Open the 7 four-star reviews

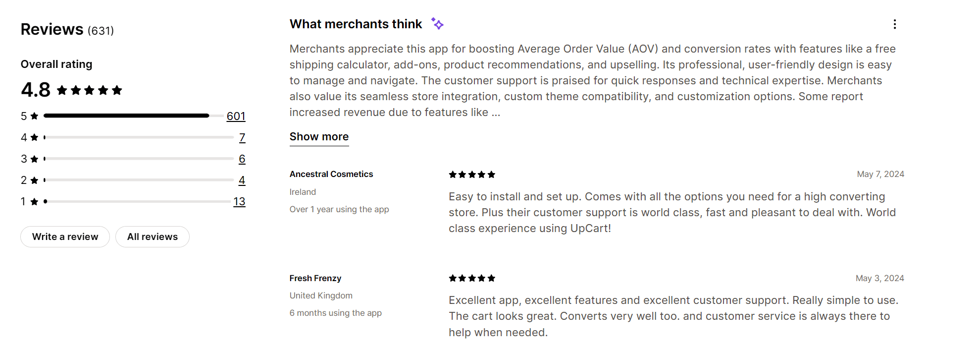[x=242, y=137]
